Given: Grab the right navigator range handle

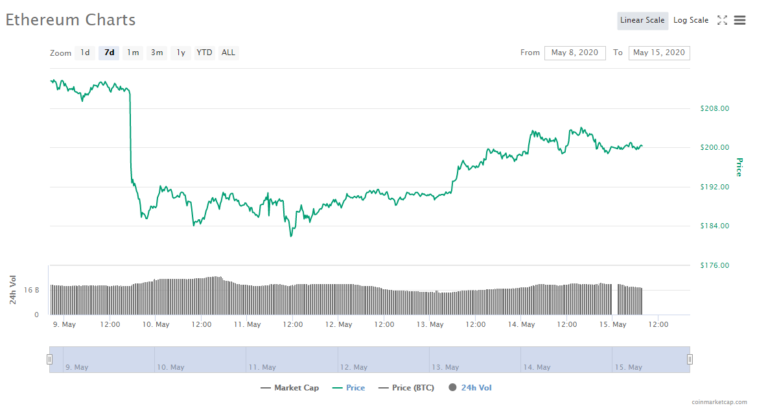Looking at the screenshot, I should point(690,360).
